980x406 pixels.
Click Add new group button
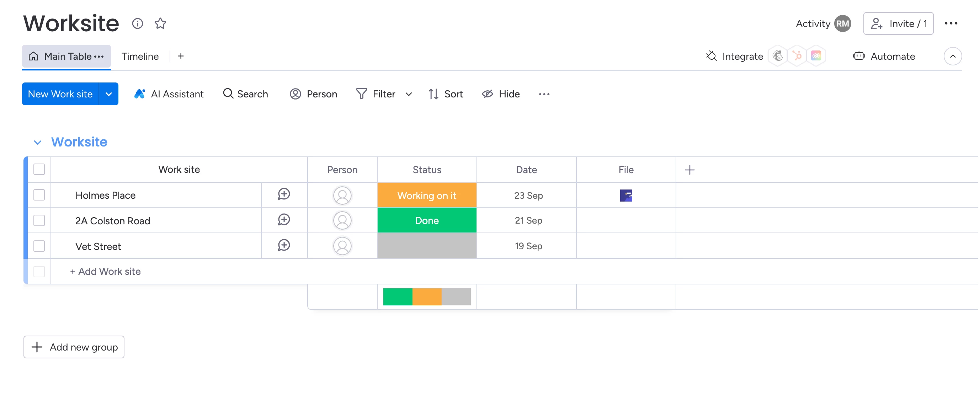click(x=74, y=347)
